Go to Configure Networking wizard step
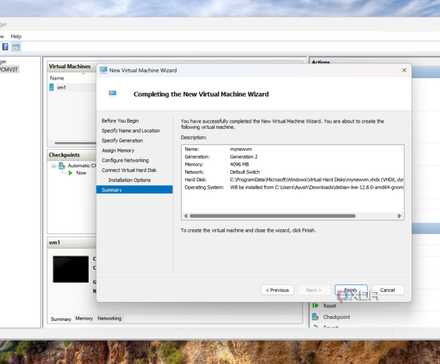Viewport: 440px width, 364px height. 125,160
